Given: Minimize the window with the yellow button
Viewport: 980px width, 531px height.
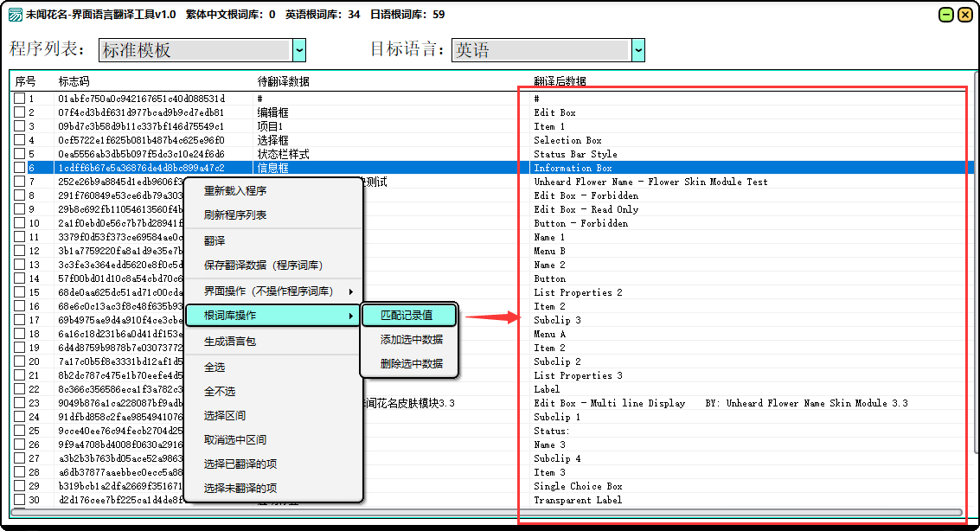Looking at the screenshot, I should 946,15.
